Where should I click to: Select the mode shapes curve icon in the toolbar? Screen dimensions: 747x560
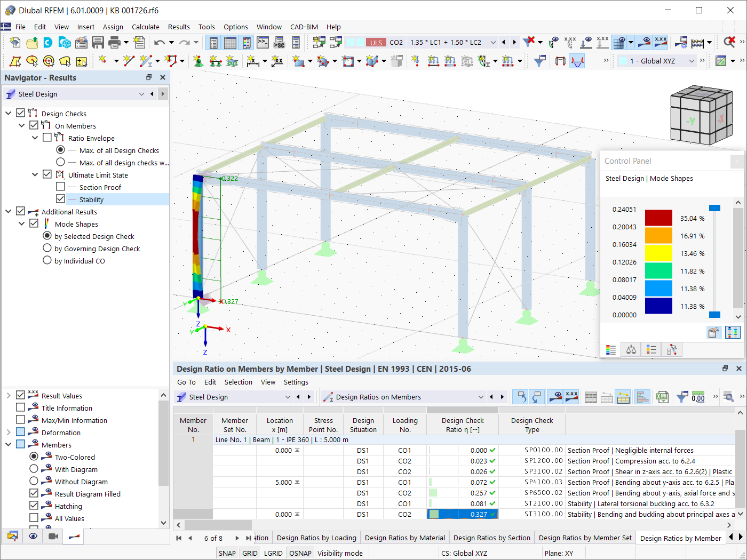click(577, 60)
